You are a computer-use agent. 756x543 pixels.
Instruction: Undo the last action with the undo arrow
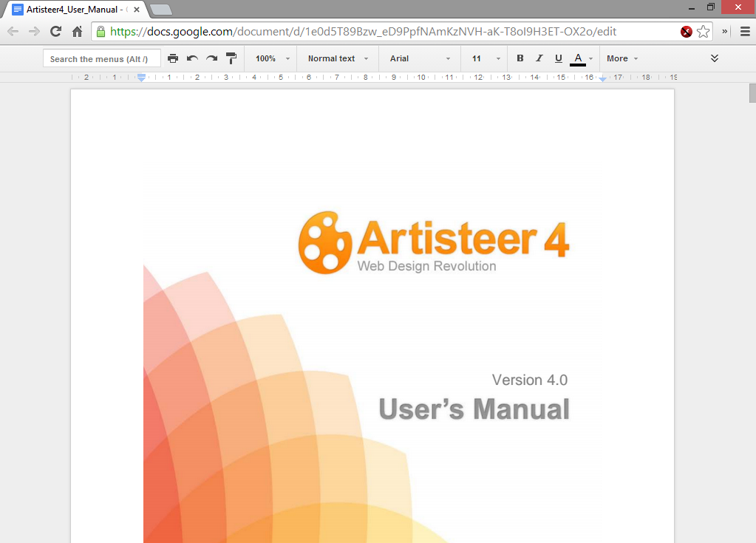tap(192, 58)
